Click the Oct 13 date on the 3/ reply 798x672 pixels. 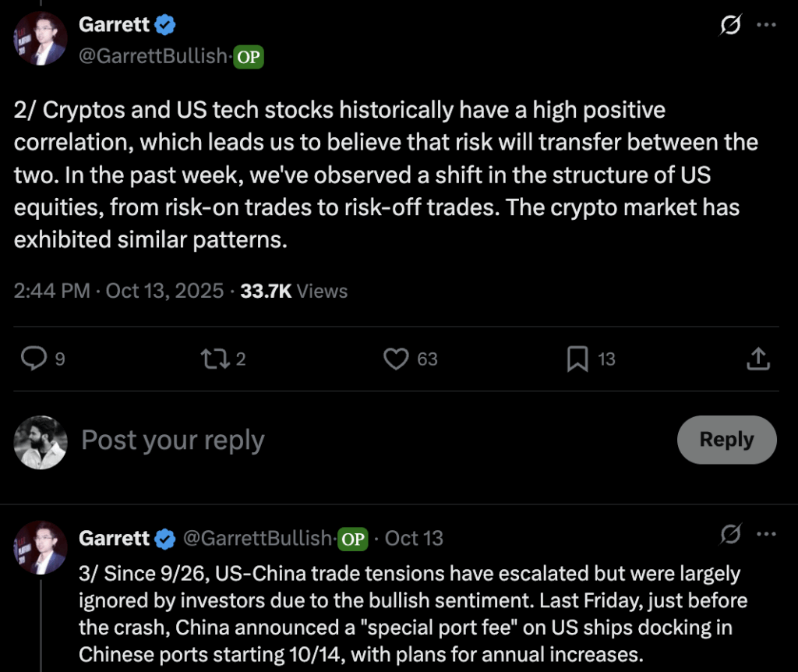click(x=414, y=538)
